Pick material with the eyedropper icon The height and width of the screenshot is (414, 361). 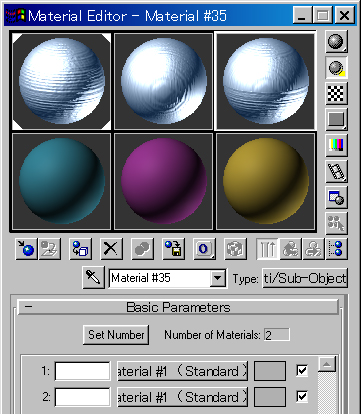(93, 277)
